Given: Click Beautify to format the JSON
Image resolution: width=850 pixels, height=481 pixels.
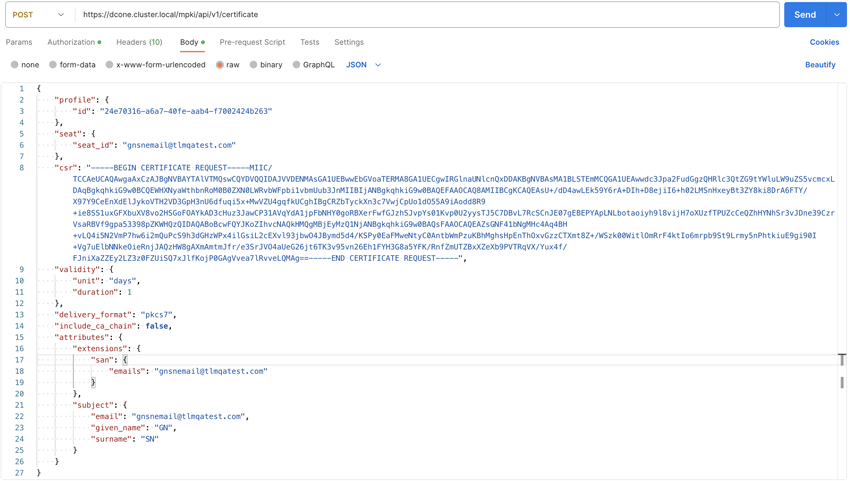Looking at the screenshot, I should click(x=820, y=65).
